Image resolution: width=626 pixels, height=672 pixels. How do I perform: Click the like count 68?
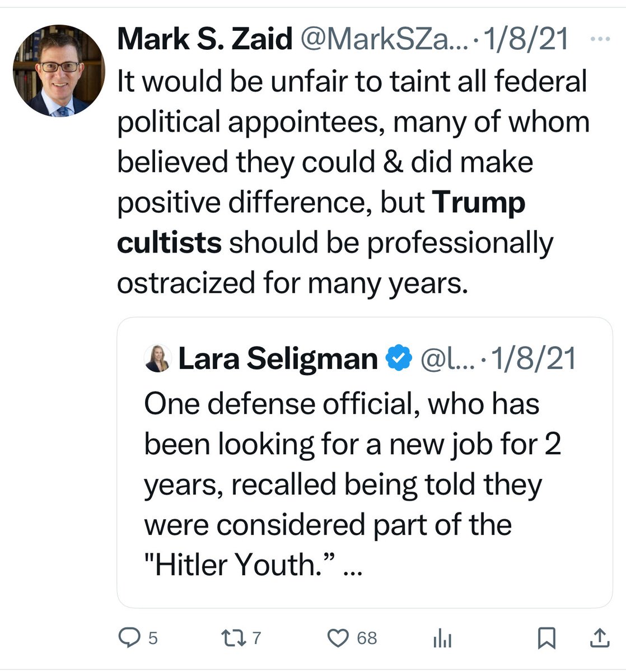pos(367,638)
